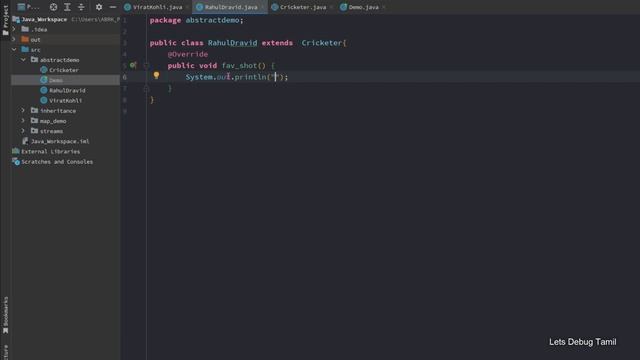
Task: Expand the map_demo package chevron
Action: pos(23,121)
